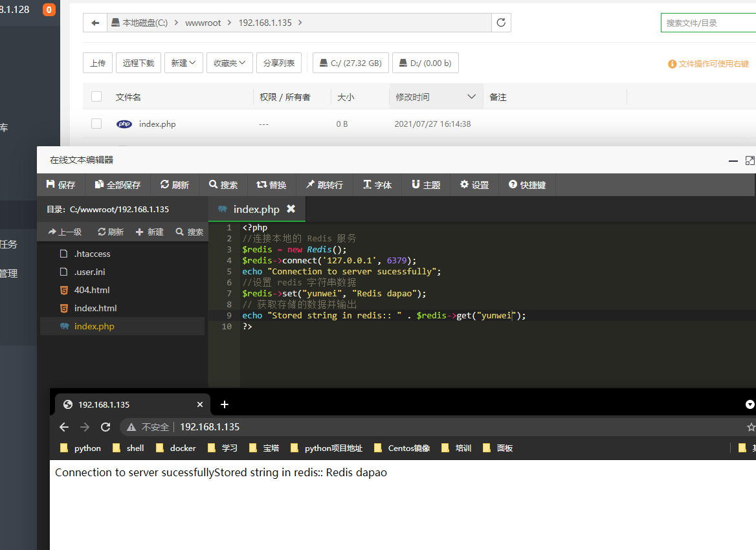This screenshot has width=756, height=550.
Task: Open the 跳转行 go-to-line tool
Action: point(324,184)
